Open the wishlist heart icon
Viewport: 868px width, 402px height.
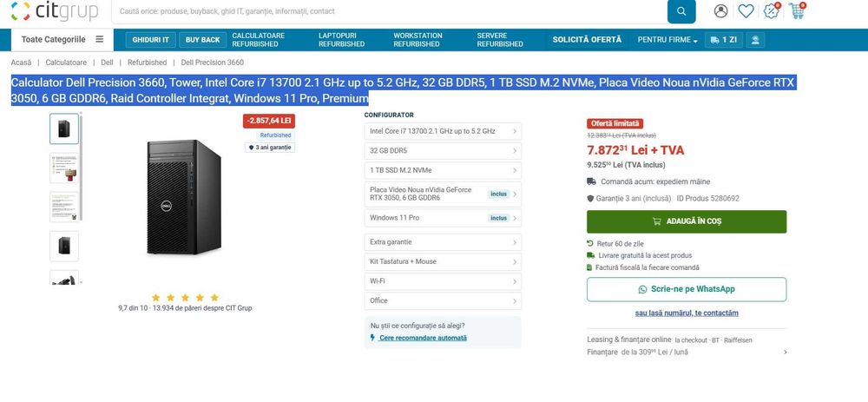click(x=746, y=11)
